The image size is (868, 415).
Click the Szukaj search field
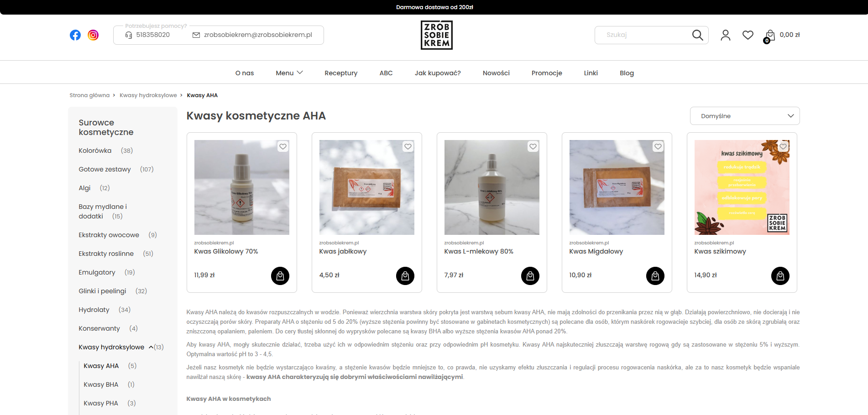[x=643, y=35]
